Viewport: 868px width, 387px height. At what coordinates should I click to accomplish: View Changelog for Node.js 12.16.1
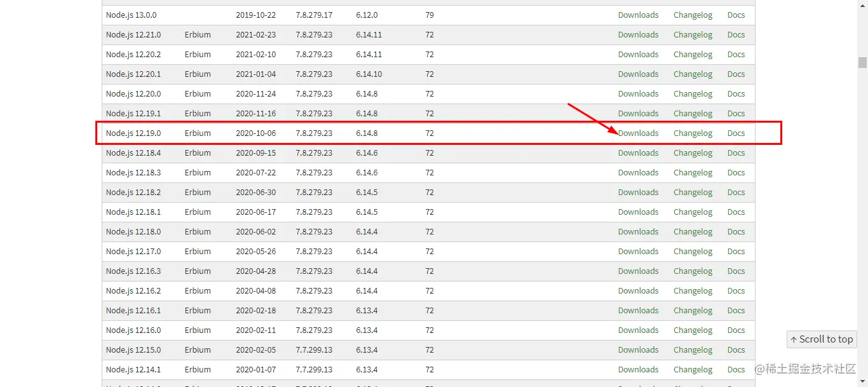[693, 311]
